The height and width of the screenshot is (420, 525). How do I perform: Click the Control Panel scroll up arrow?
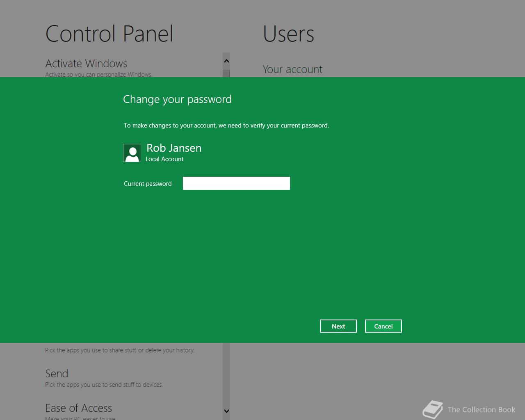226,61
